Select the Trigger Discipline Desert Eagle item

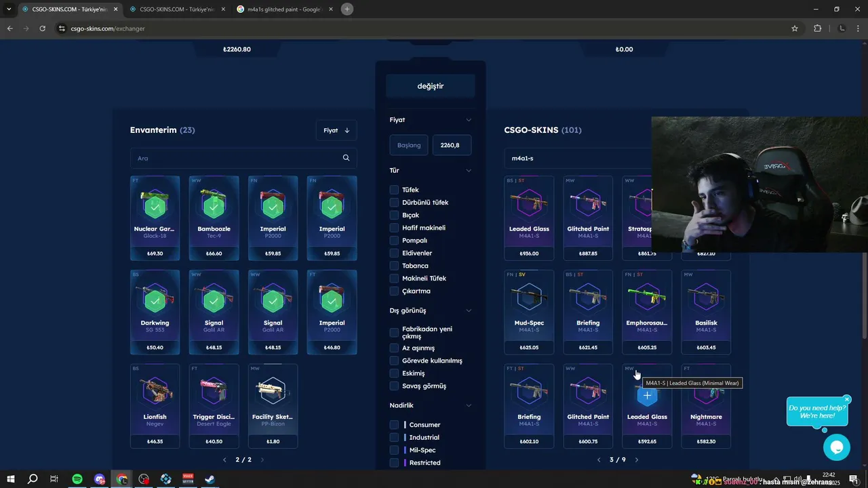point(214,407)
